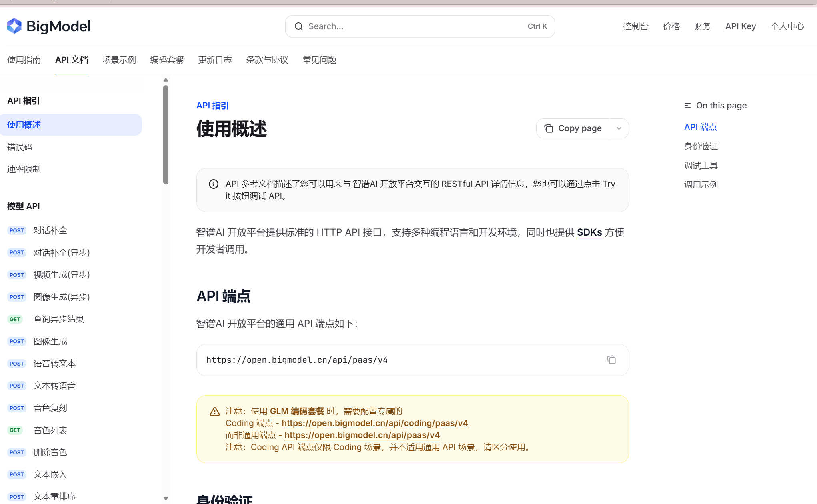Expand the Copy page dropdown chevron
This screenshot has width=817, height=504.
(x=619, y=128)
